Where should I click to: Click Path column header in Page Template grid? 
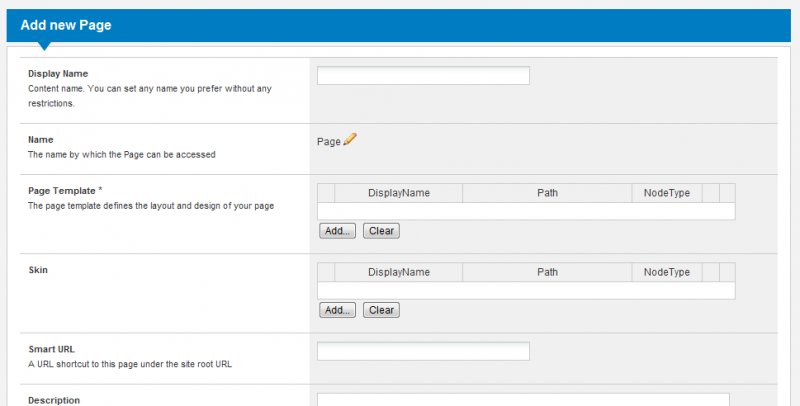547,193
